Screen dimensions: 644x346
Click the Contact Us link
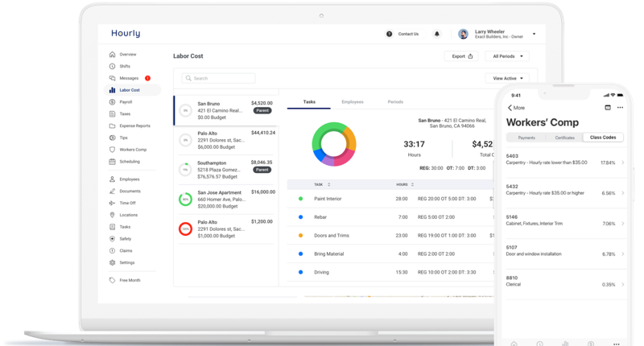click(x=408, y=34)
